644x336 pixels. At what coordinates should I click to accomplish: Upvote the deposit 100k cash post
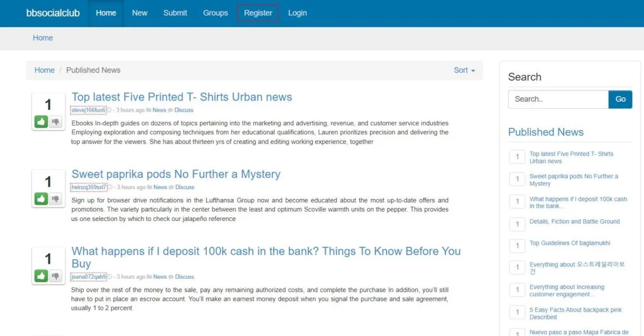[41, 276]
